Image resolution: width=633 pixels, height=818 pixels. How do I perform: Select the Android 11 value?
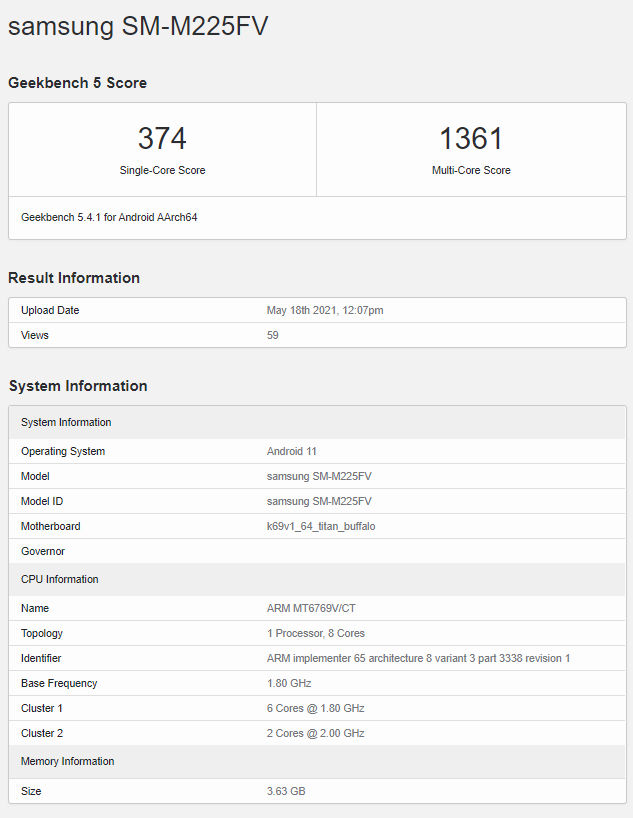[292, 451]
